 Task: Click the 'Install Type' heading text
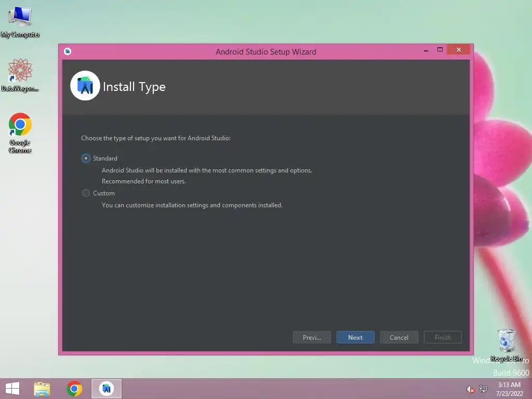[134, 87]
